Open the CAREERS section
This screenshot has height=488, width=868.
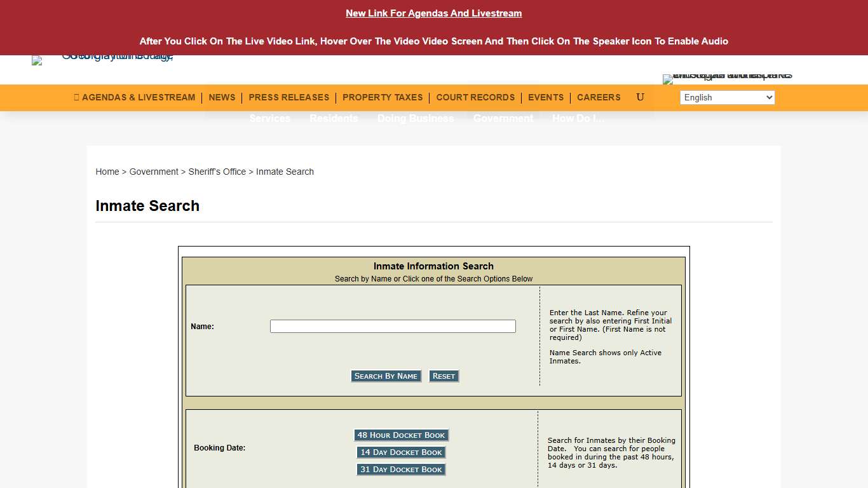point(598,97)
